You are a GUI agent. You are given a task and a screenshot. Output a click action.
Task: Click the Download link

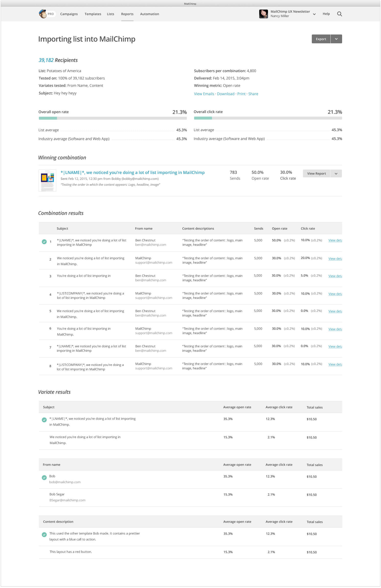[226, 94]
